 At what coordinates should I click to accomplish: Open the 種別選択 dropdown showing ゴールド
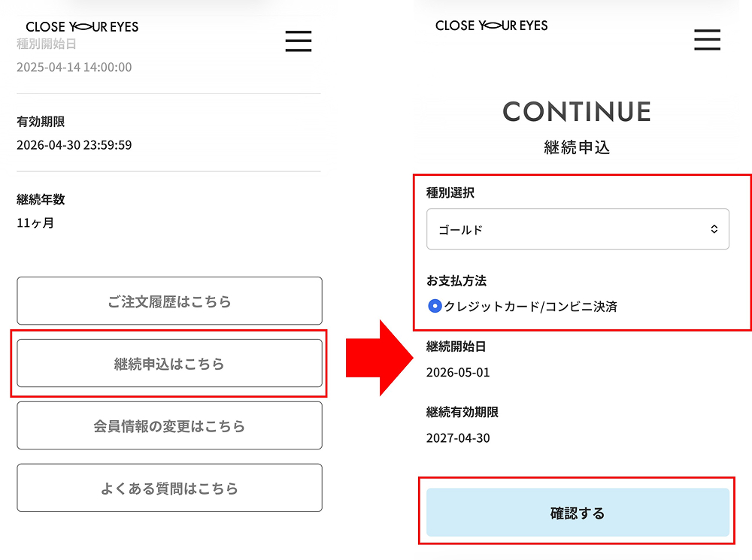578,229
